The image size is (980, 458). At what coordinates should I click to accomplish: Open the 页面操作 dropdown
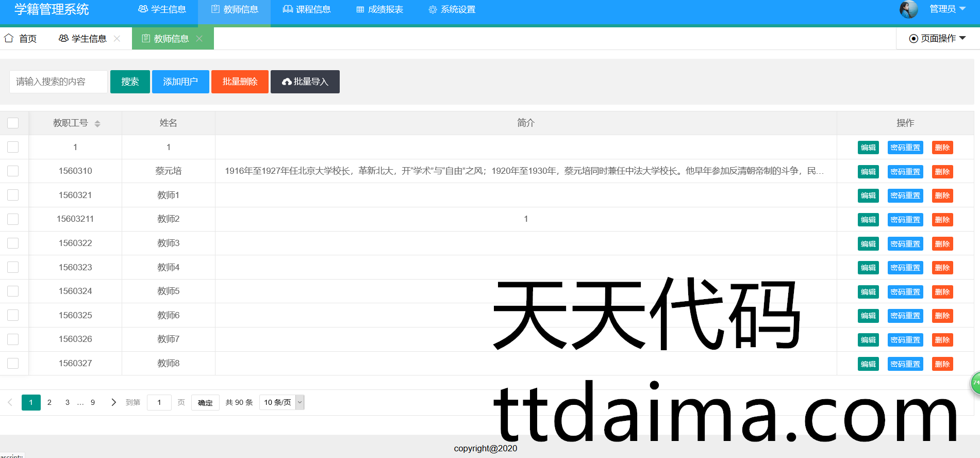(938, 38)
